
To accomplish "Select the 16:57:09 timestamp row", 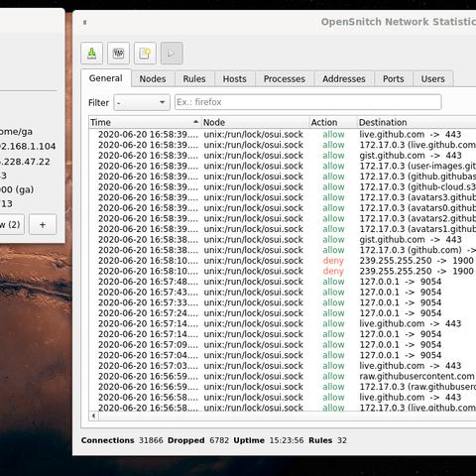I will click(x=148, y=345).
